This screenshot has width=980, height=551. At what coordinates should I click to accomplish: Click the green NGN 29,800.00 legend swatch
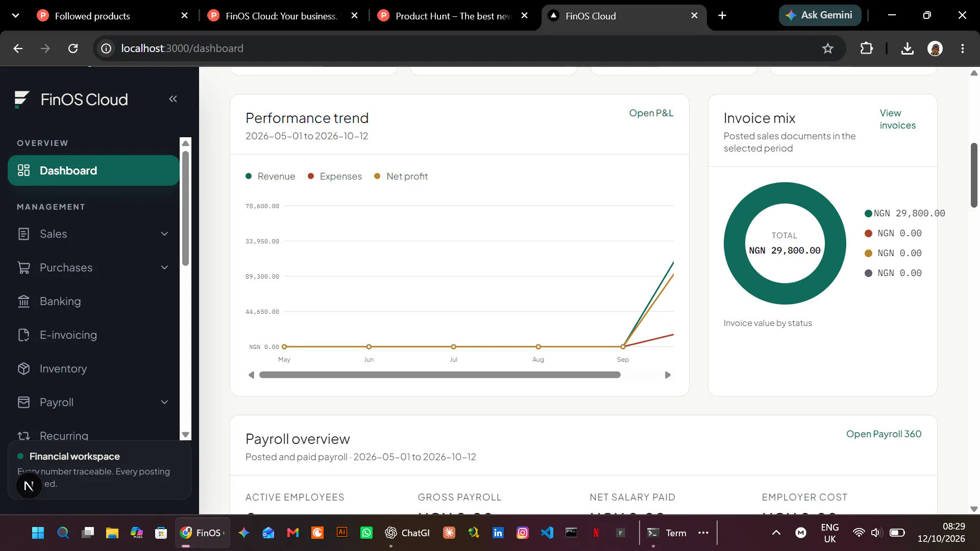coord(868,213)
